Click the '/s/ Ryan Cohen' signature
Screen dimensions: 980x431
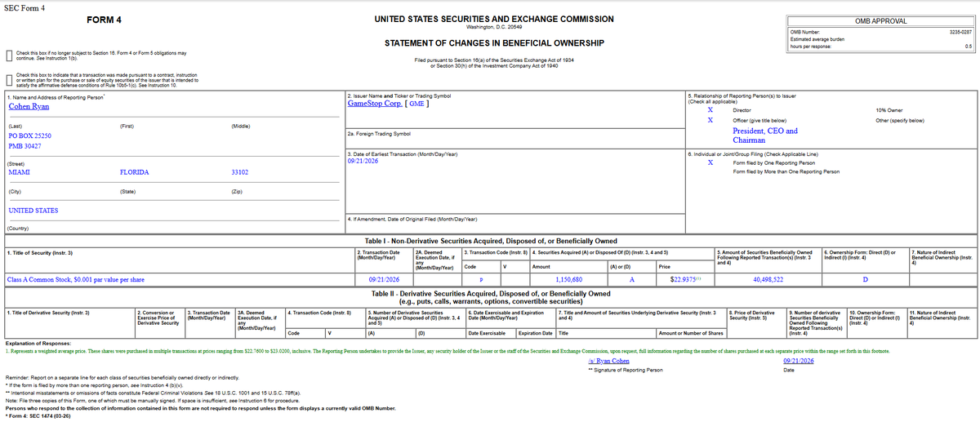coord(608,361)
